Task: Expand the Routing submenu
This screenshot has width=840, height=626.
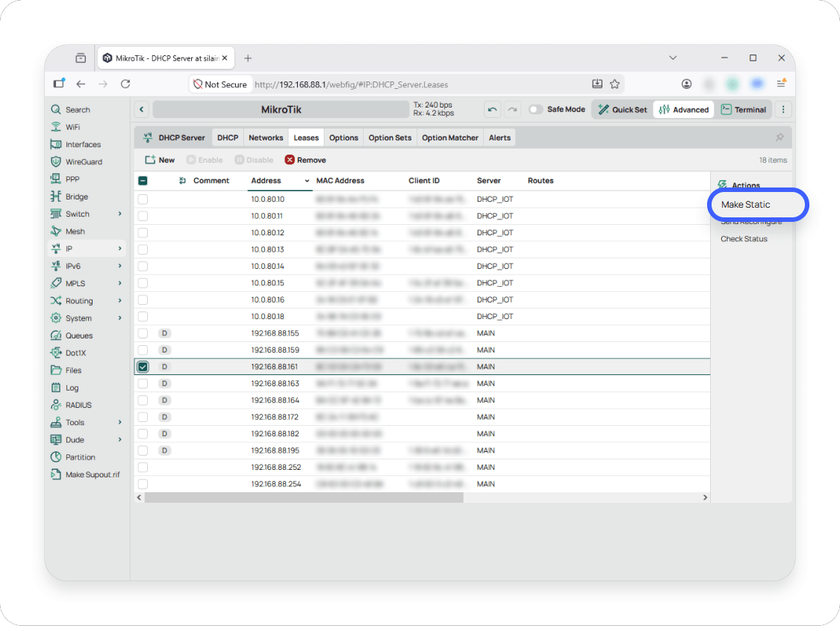Action: [120, 300]
